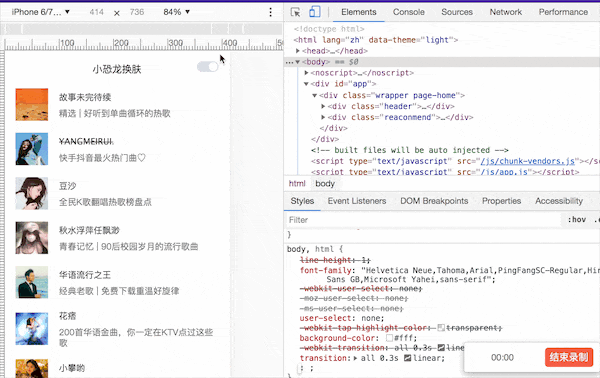The height and width of the screenshot is (378, 600).
Task: Open the iPhone 6/7 device dropdown
Action: point(41,12)
